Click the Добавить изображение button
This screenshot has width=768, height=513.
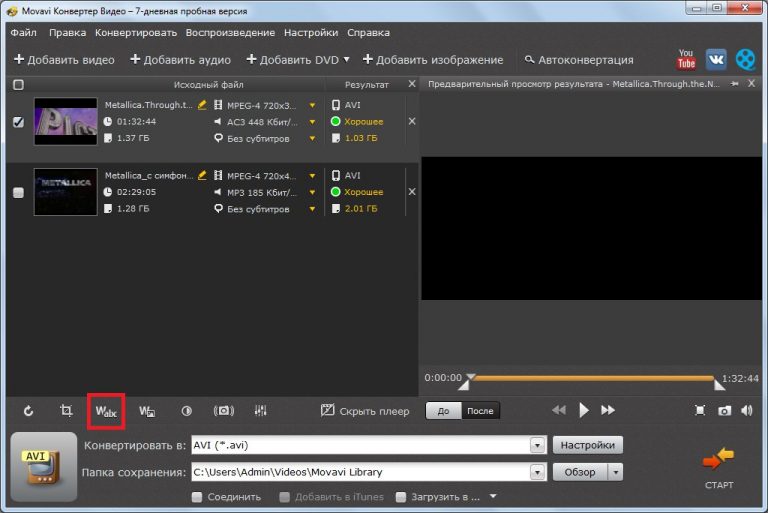point(433,60)
